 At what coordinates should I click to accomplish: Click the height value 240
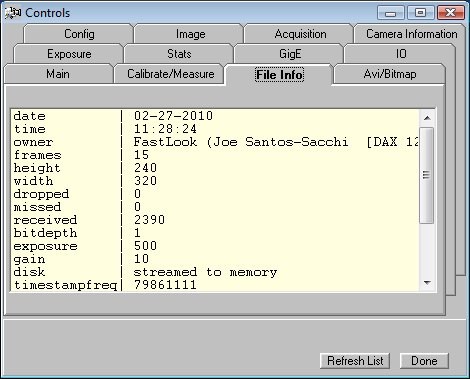click(145, 168)
